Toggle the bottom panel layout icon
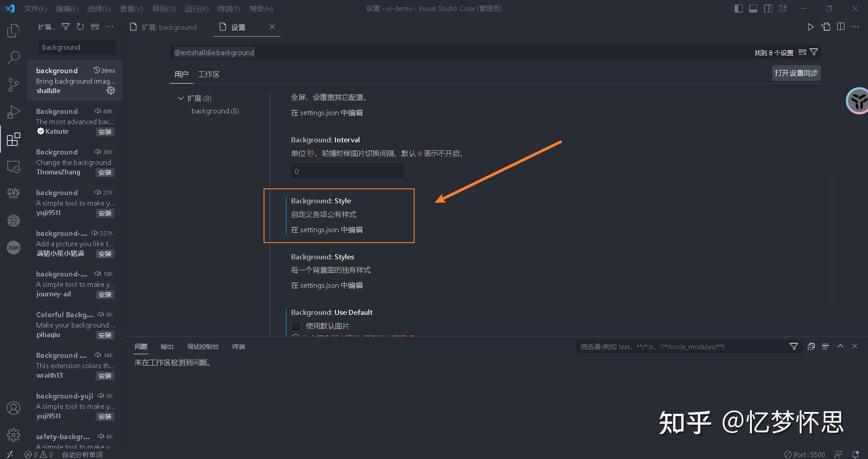Image resolution: width=868 pixels, height=459 pixels. point(753,8)
